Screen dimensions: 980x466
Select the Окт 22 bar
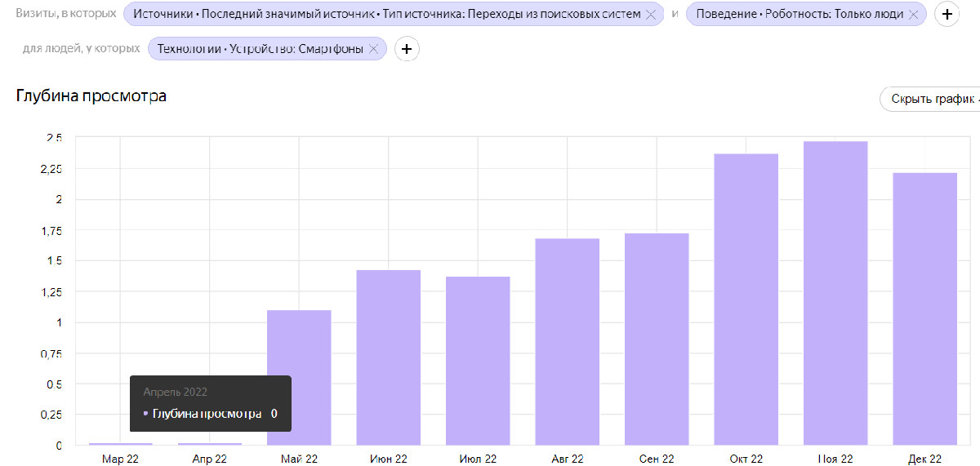click(x=746, y=300)
